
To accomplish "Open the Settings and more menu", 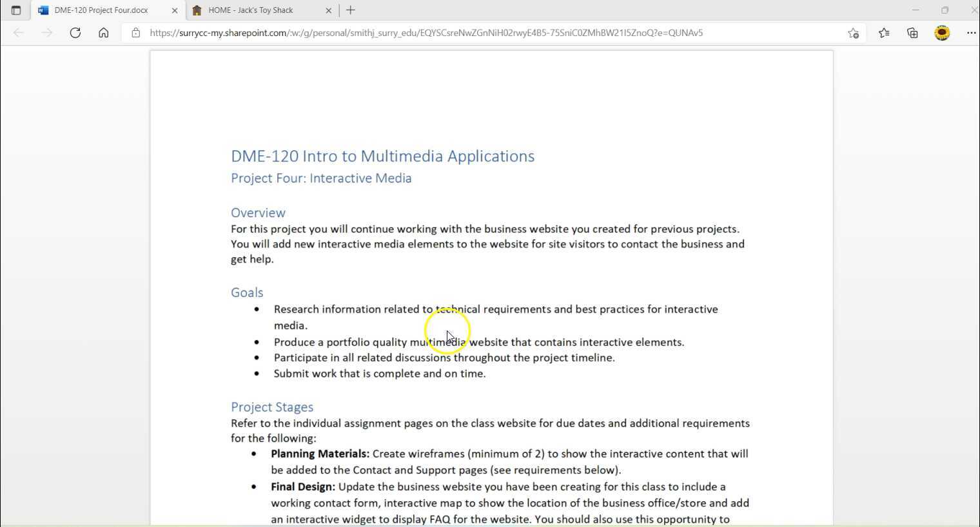I will (972, 32).
